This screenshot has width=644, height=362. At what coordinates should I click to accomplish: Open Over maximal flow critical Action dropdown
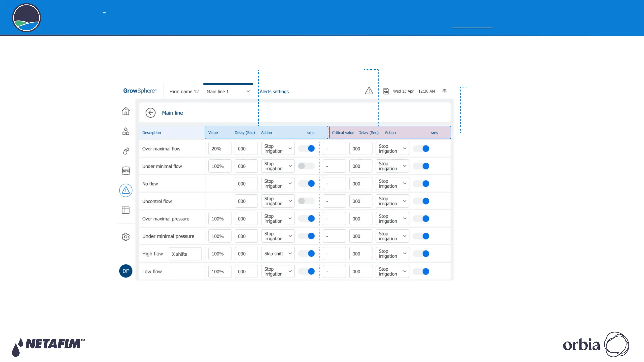click(x=392, y=148)
